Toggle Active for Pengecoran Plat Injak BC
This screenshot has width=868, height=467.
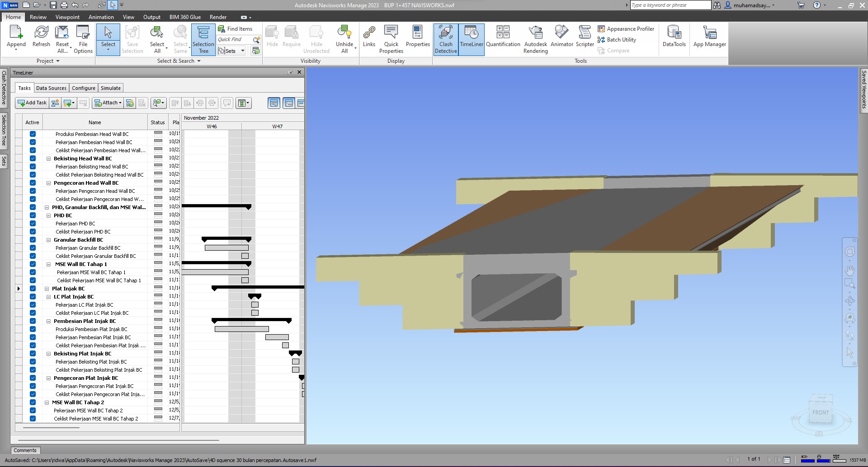tap(33, 378)
